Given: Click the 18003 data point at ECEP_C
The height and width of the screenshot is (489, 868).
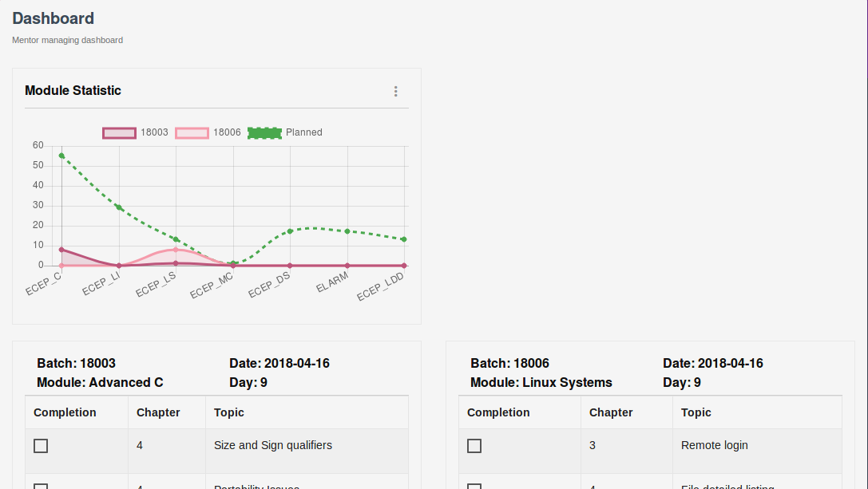Looking at the screenshot, I should [x=61, y=250].
